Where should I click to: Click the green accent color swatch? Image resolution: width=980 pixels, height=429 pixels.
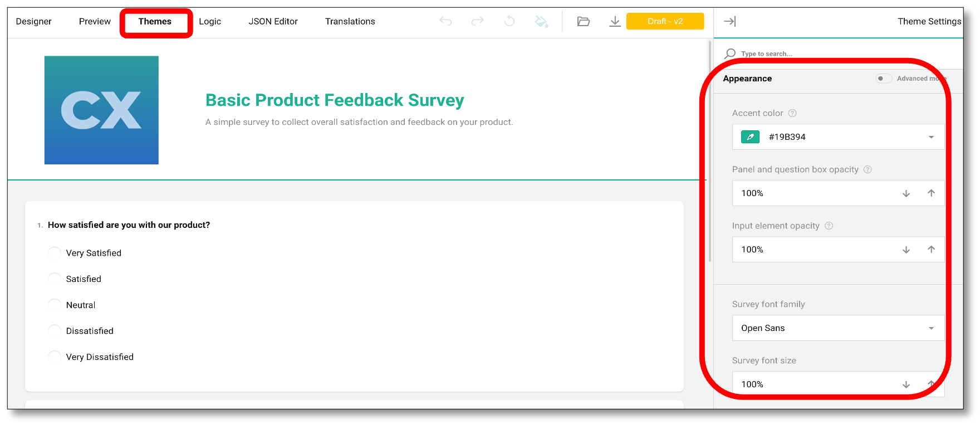pyautogui.click(x=750, y=137)
